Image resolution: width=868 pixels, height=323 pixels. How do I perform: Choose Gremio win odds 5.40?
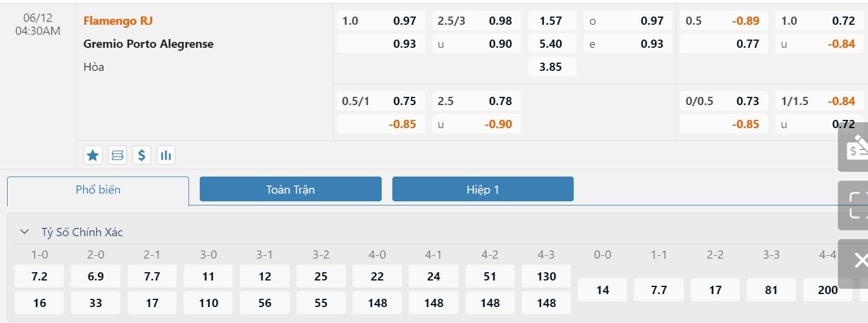coord(551,44)
